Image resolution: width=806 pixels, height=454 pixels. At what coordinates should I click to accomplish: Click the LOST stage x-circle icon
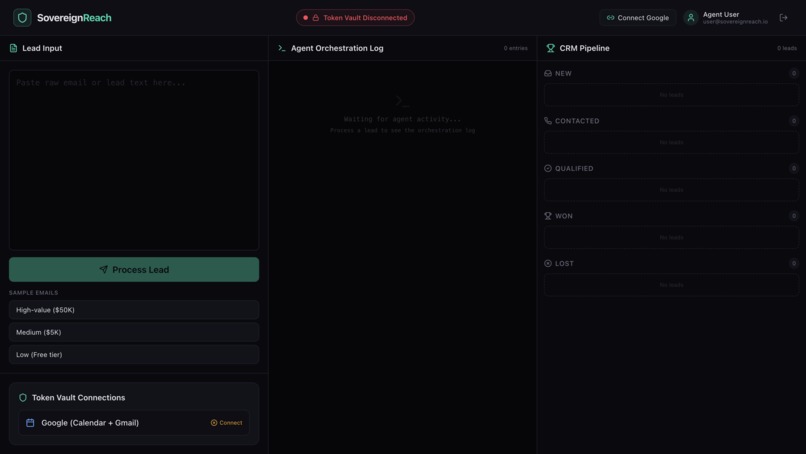coord(548,263)
